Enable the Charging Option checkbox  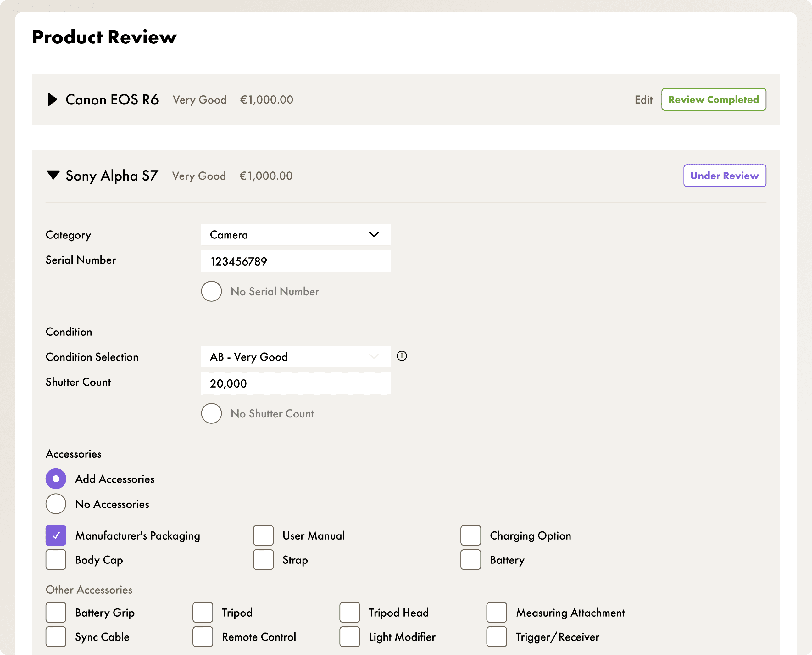471,535
